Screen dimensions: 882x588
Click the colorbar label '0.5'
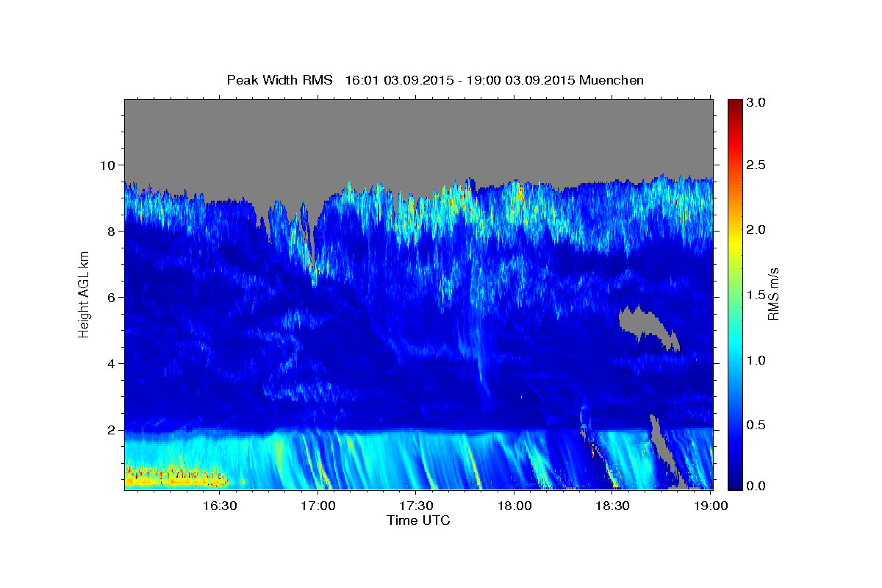(x=757, y=425)
